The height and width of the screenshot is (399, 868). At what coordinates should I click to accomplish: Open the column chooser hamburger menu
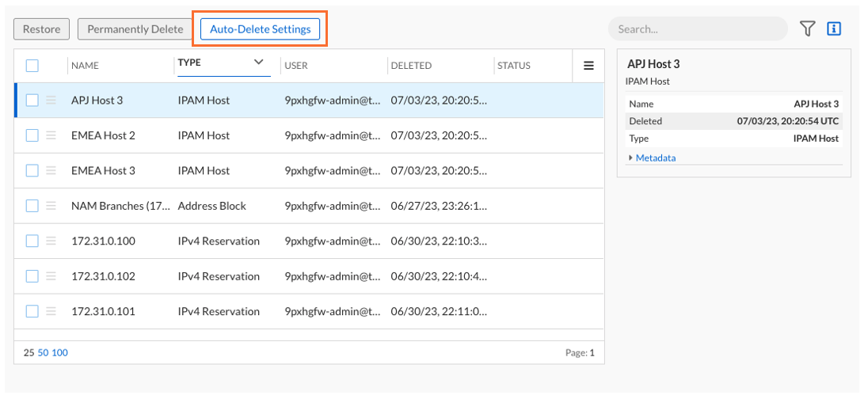(588, 66)
